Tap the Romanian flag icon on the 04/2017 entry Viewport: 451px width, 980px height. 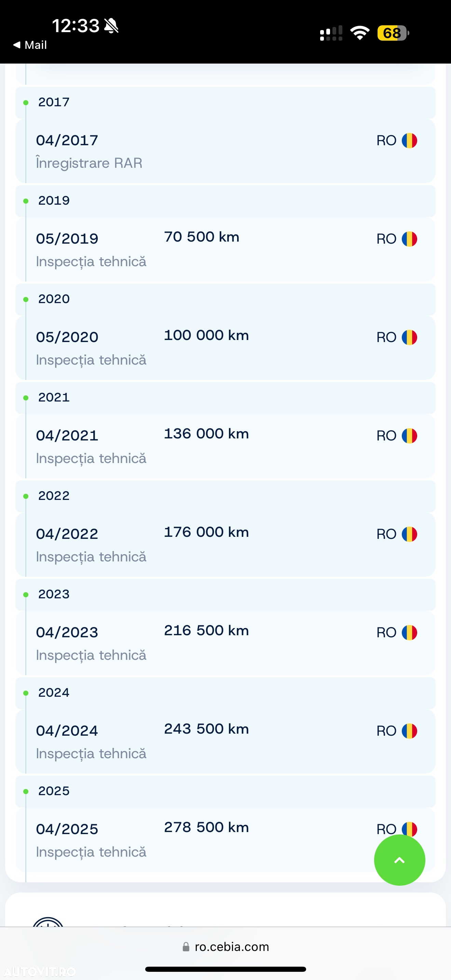pyautogui.click(x=410, y=140)
